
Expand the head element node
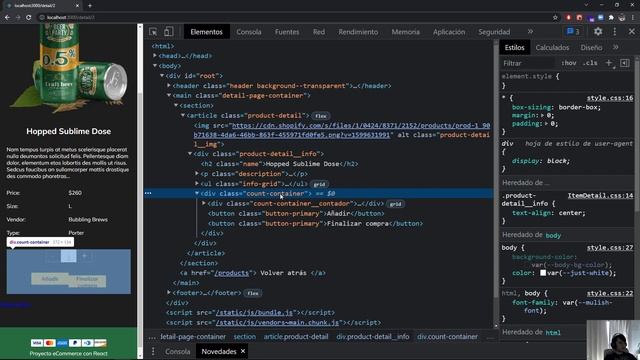[x=155, y=56]
